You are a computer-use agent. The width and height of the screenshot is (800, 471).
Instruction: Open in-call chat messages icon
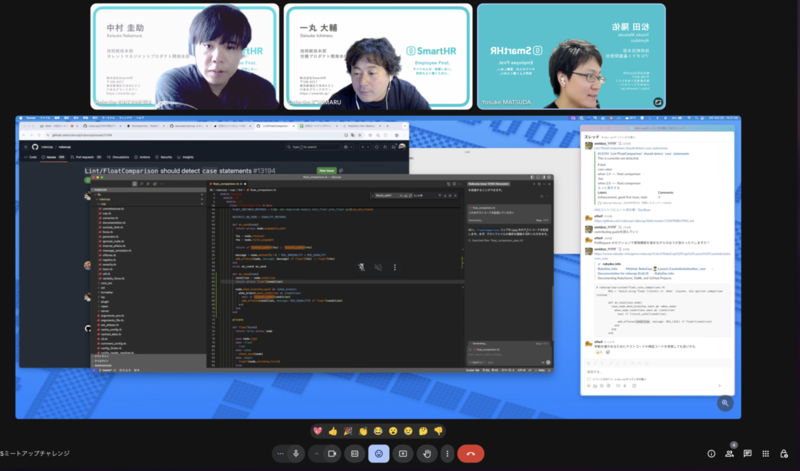747,454
